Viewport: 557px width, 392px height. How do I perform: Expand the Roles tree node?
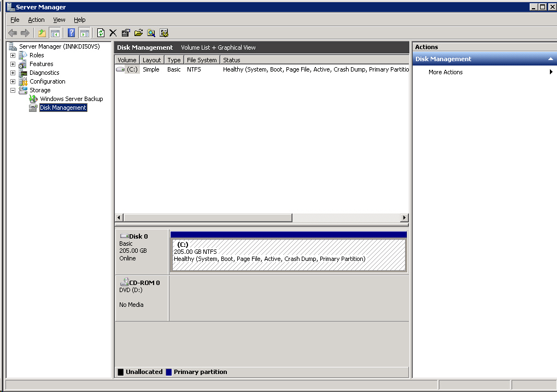[x=13, y=55]
